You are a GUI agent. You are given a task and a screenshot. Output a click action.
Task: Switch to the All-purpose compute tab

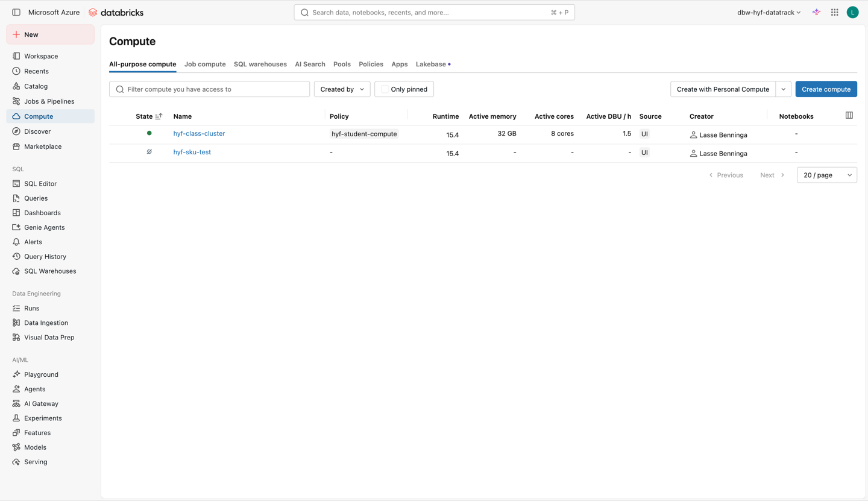tap(143, 64)
